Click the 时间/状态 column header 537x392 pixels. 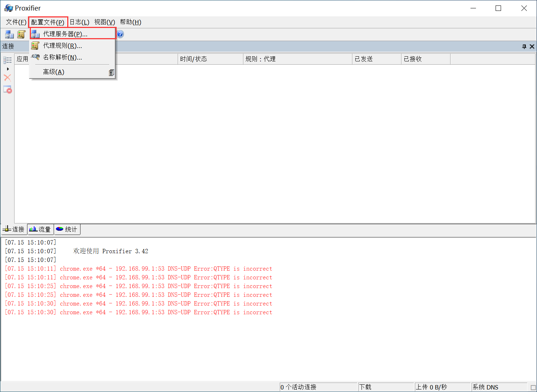[x=211, y=59]
